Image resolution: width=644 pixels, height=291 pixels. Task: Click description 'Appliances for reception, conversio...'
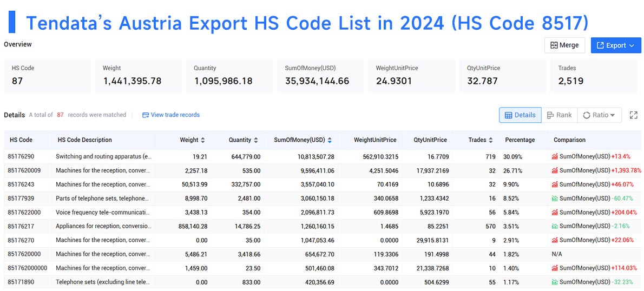click(x=104, y=227)
